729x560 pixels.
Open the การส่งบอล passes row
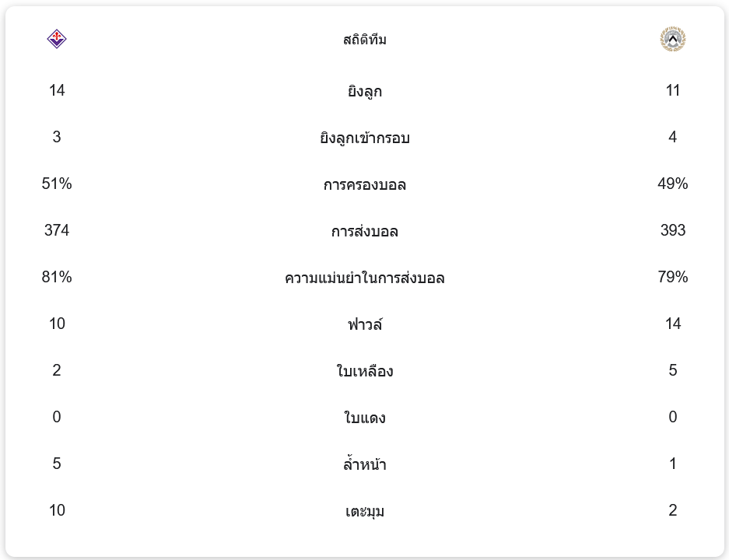(364, 231)
